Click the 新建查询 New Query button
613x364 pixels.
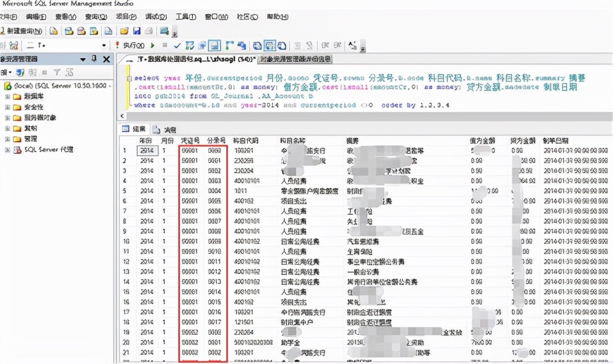click(21, 32)
